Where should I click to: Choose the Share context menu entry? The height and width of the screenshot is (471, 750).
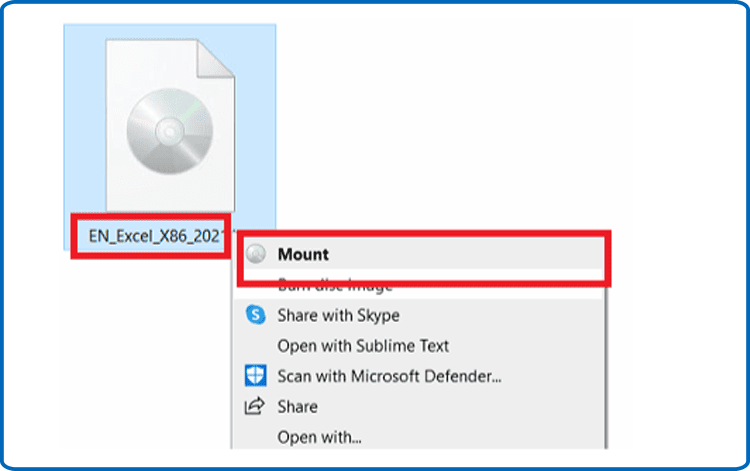click(x=297, y=406)
